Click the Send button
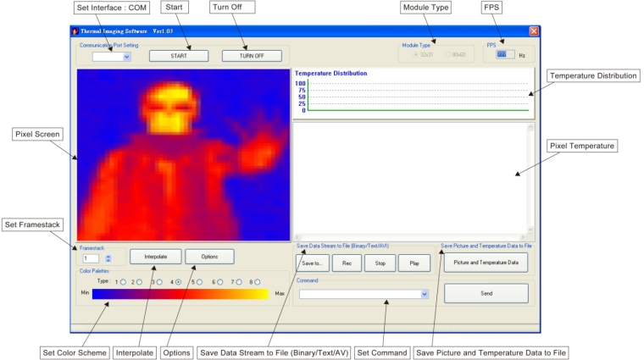 click(486, 293)
